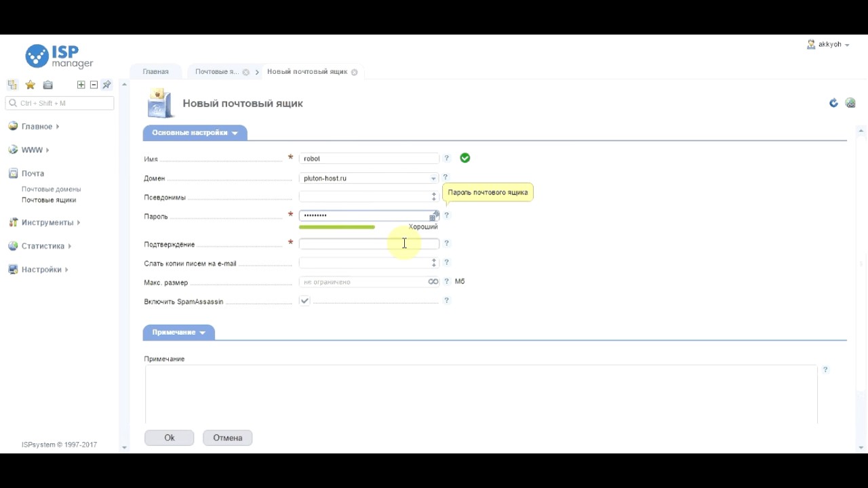Switch sidebar to tree menu view
The image size is (868, 488).
click(12, 85)
